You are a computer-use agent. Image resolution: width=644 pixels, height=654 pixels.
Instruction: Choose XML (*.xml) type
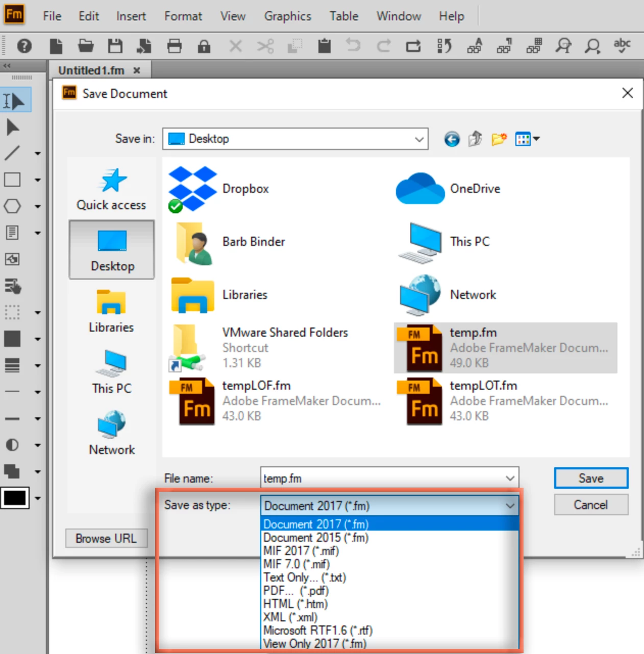tap(390, 617)
